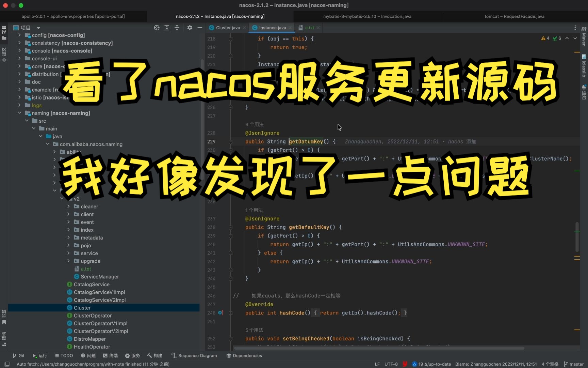Collapse the main folder
This screenshot has height=368, width=588.
click(34, 128)
